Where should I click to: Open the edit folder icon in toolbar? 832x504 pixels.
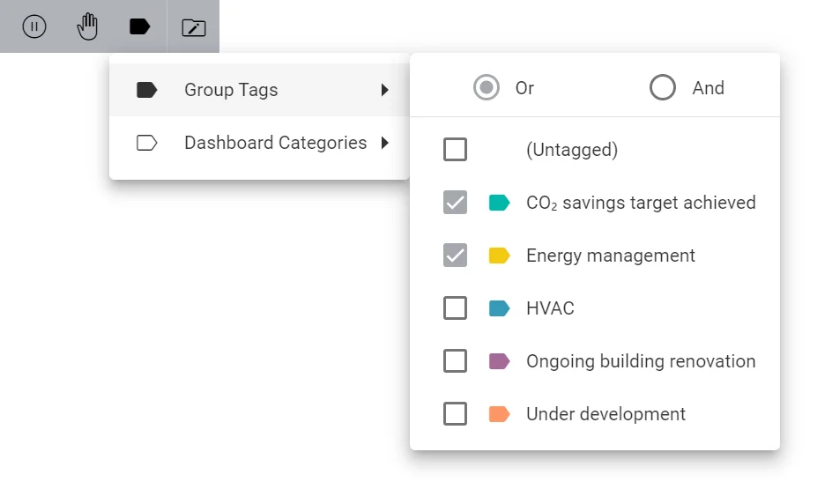pyautogui.click(x=194, y=27)
